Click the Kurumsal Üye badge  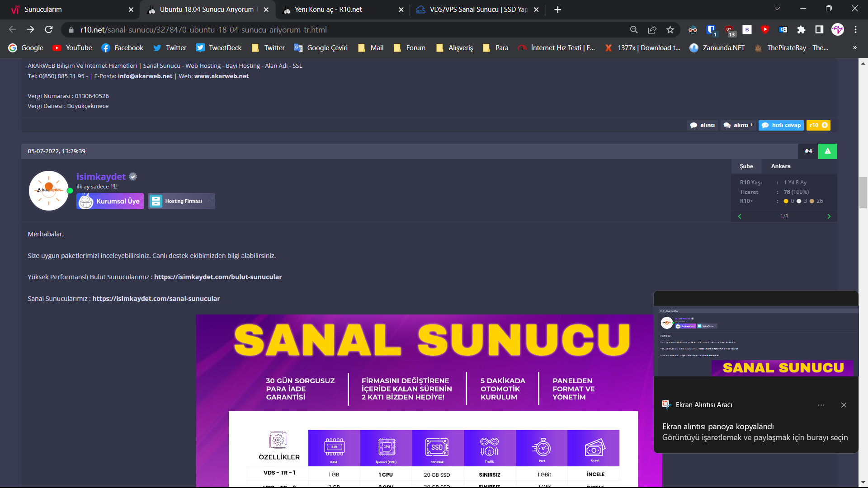110,201
